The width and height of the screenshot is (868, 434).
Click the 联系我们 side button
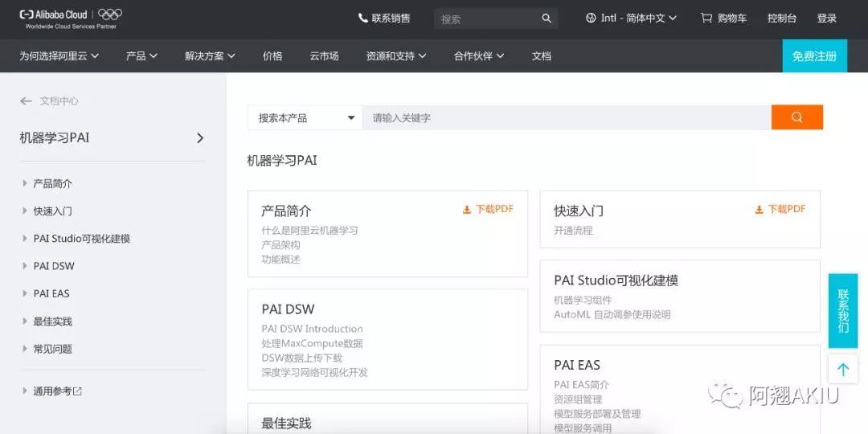(842, 310)
